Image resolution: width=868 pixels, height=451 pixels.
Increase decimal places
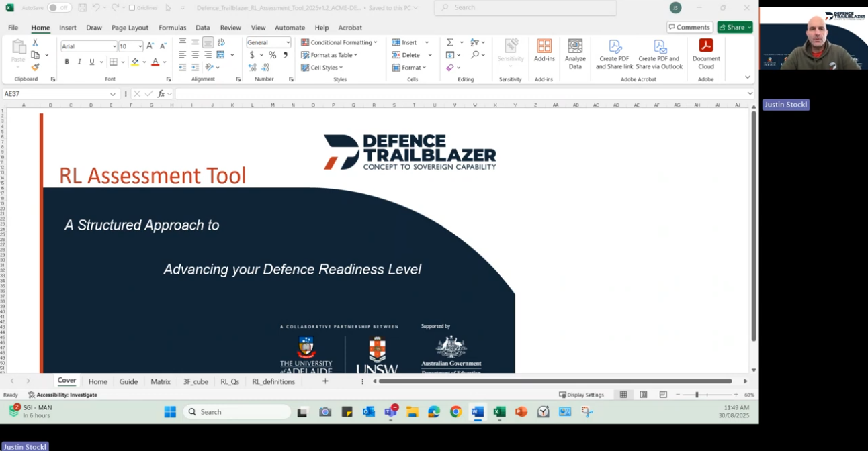[253, 67]
